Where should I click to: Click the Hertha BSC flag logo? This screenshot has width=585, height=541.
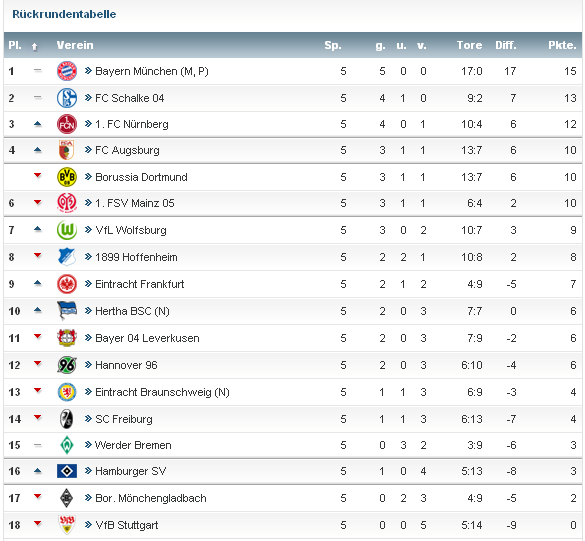tap(67, 311)
